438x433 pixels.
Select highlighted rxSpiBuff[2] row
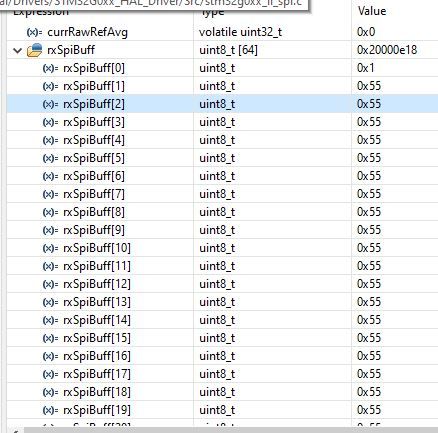point(222,104)
